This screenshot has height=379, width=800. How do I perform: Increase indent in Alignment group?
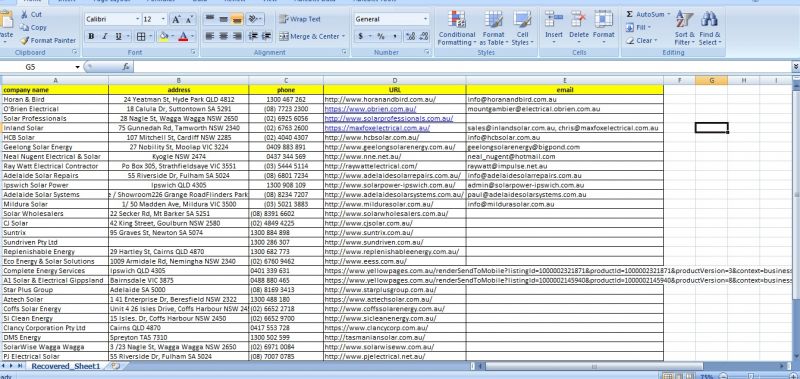click(266, 36)
